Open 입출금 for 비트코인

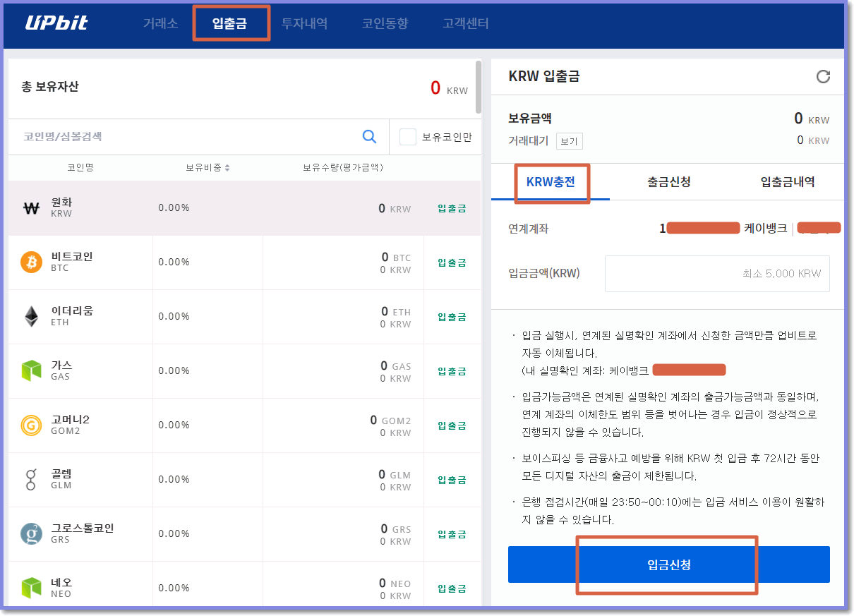(451, 262)
